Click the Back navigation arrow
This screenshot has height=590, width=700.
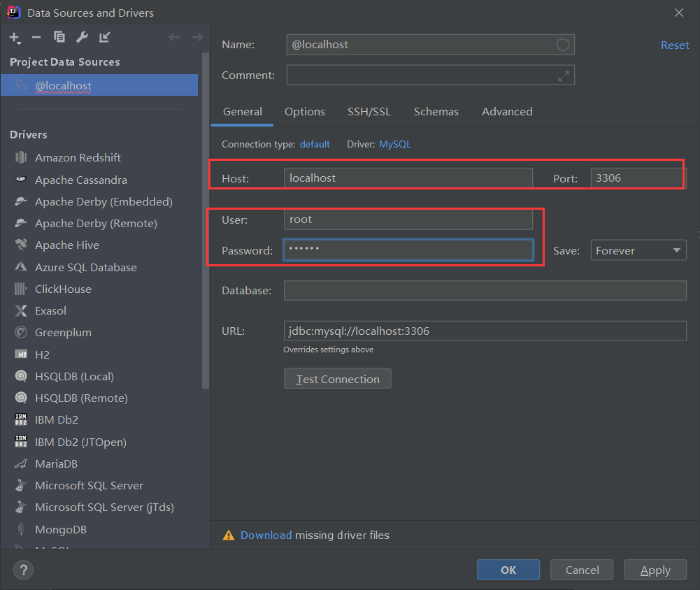(x=175, y=37)
